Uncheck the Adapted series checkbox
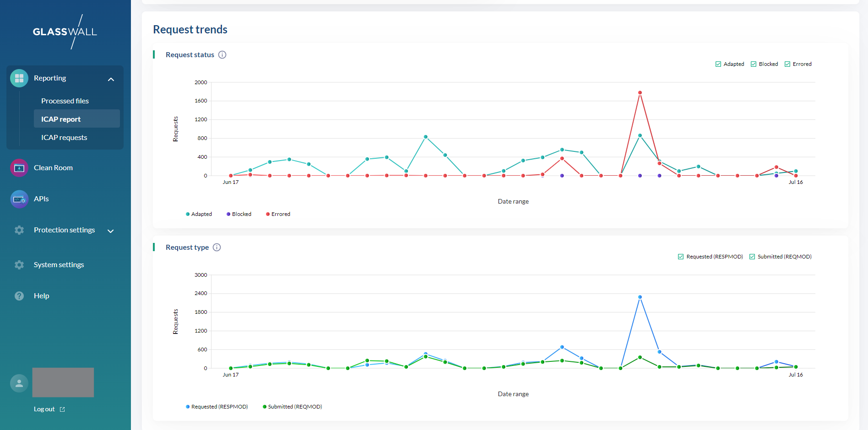This screenshot has height=430, width=868. pyautogui.click(x=718, y=64)
